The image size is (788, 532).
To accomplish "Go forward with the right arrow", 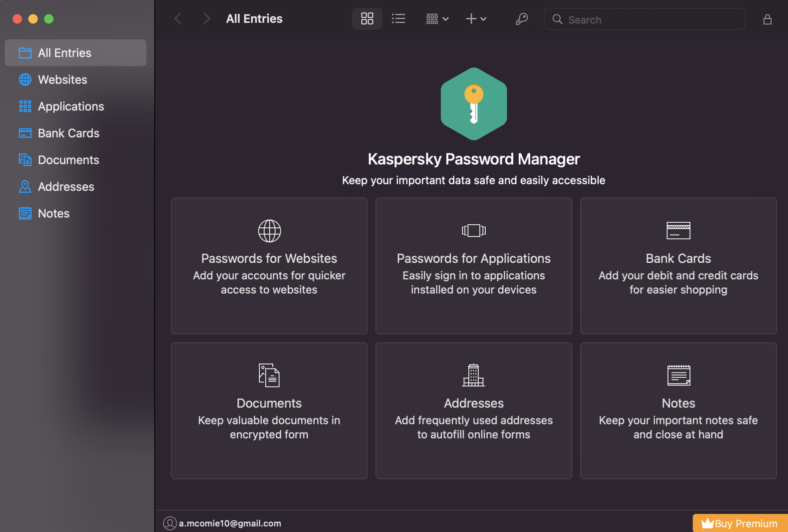I will 207,19.
